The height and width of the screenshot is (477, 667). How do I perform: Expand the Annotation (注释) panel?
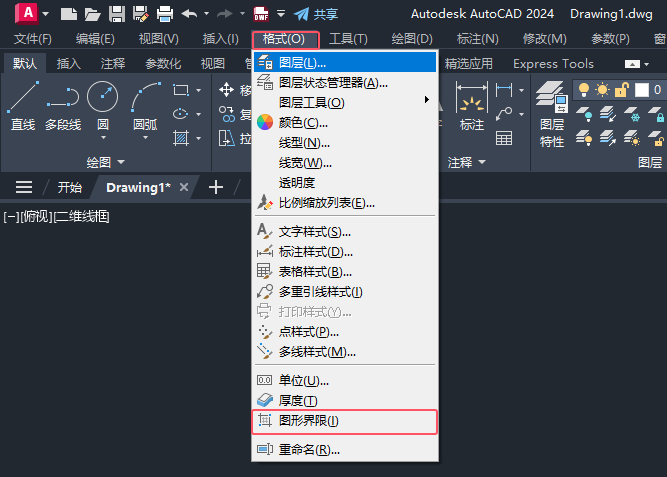pyautogui.click(x=467, y=162)
